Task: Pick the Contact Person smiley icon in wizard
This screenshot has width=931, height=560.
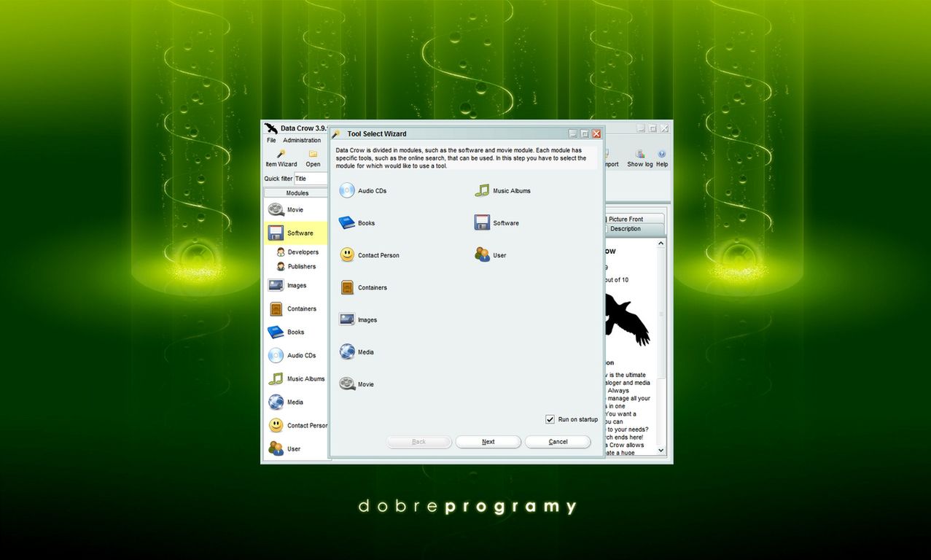Action: [x=347, y=255]
